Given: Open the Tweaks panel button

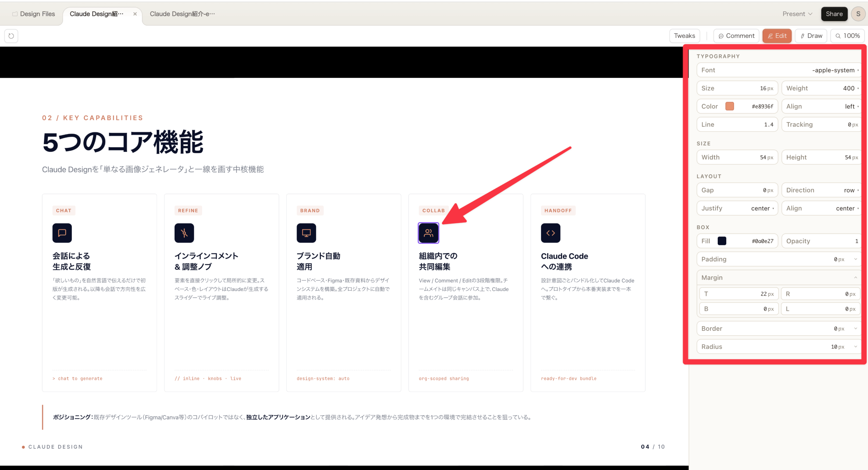Looking at the screenshot, I should pos(684,36).
